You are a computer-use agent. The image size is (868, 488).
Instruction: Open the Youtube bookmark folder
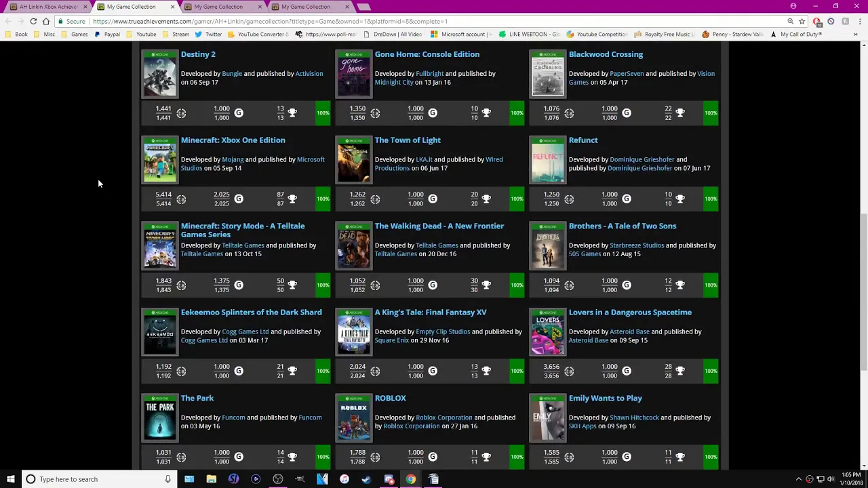(141, 34)
